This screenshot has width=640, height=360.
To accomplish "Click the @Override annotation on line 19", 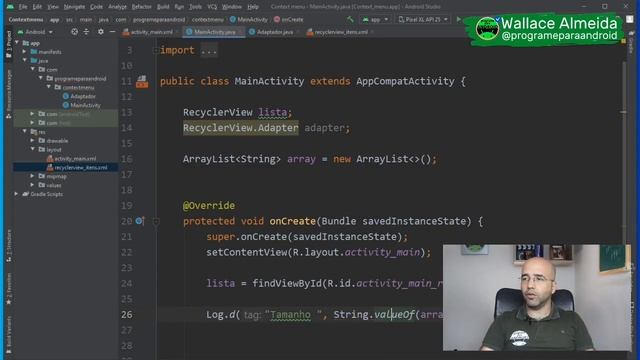I will (x=209, y=205).
